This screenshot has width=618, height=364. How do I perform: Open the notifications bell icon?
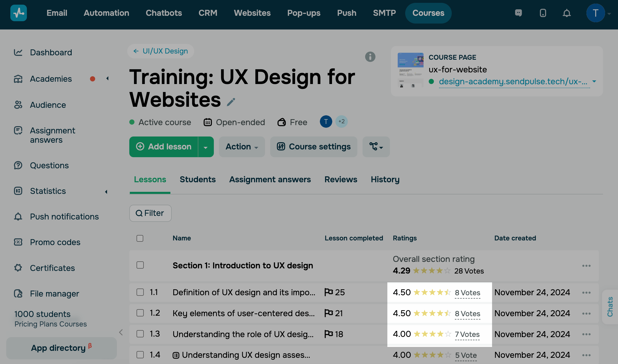tap(567, 13)
